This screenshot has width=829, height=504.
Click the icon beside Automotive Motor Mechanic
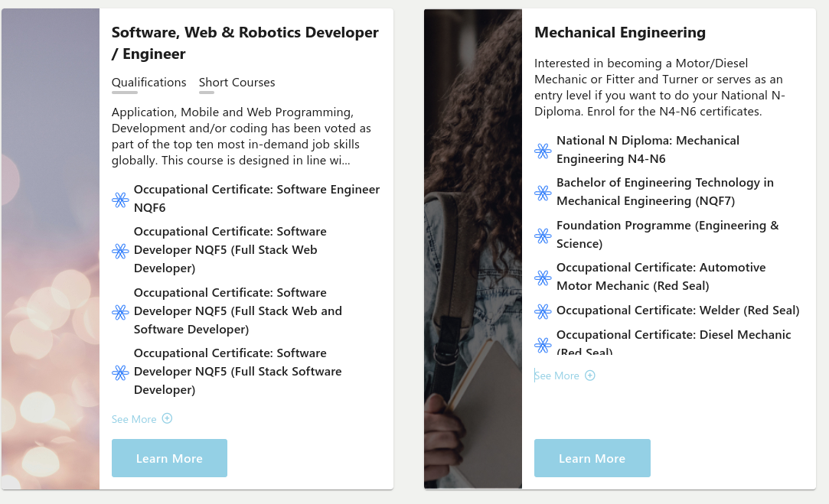coord(543,278)
